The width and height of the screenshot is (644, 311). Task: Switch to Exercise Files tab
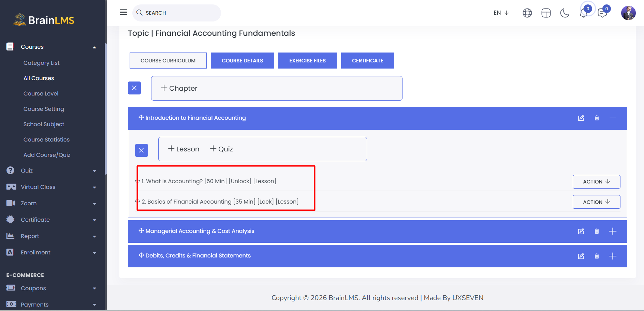(307, 61)
